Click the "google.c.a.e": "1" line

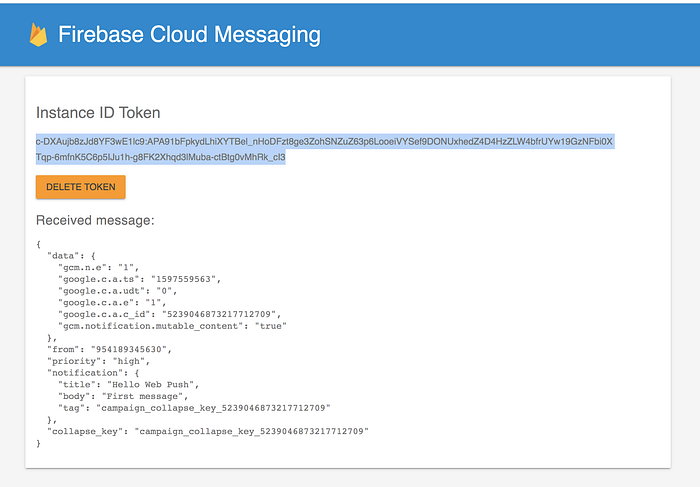coord(112,303)
